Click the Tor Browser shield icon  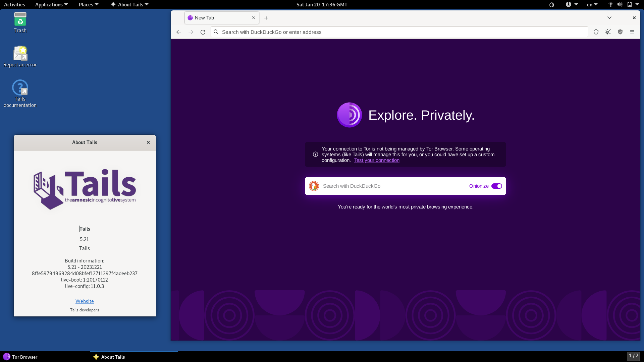[596, 32]
